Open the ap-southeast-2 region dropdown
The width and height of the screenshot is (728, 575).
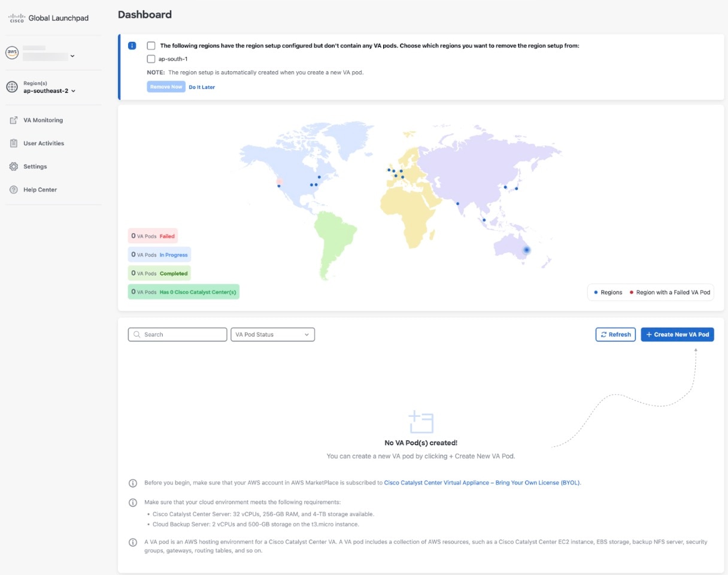point(50,91)
